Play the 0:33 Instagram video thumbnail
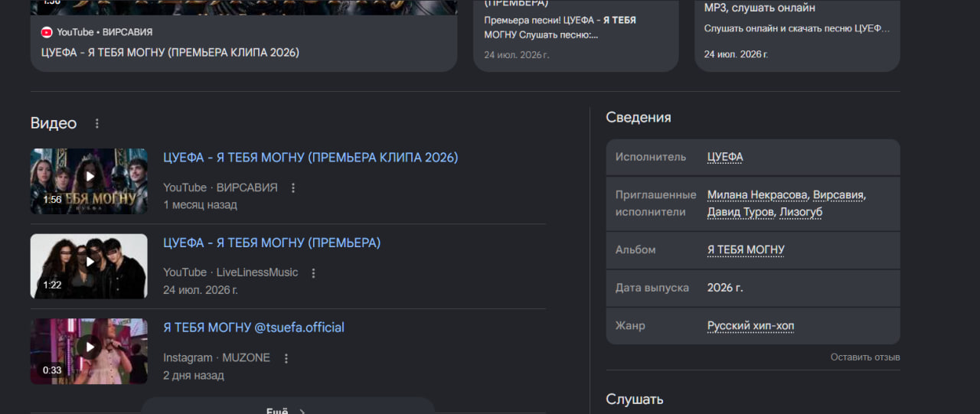The width and height of the screenshot is (980, 414). pos(89,350)
